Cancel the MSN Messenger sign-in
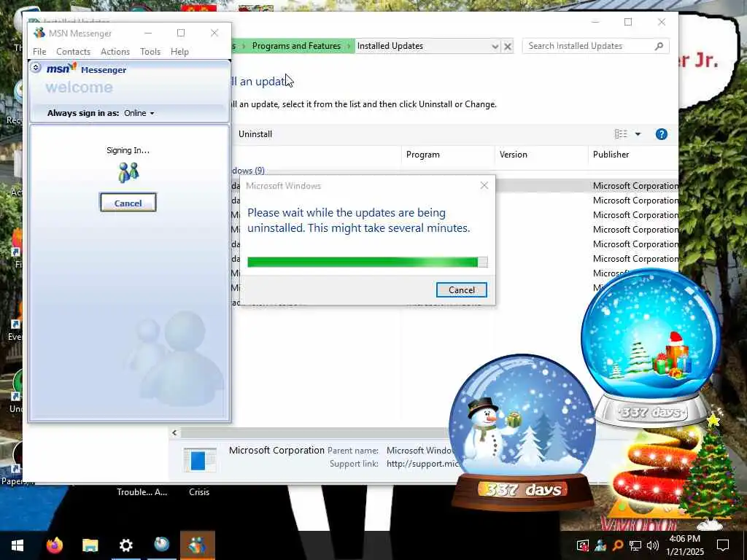 point(128,203)
